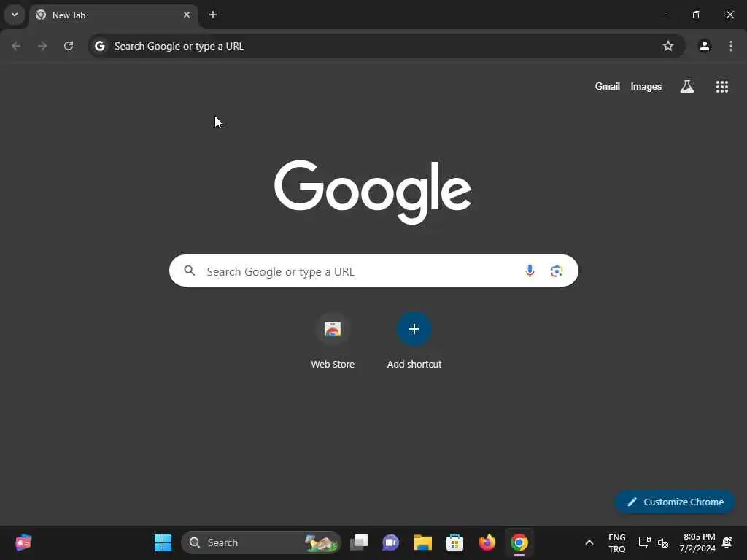Image resolution: width=747 pixels, height=560 pixels.
Task: Launch the Teams chat app from taskbar
Action: click(x=391, y=542)
